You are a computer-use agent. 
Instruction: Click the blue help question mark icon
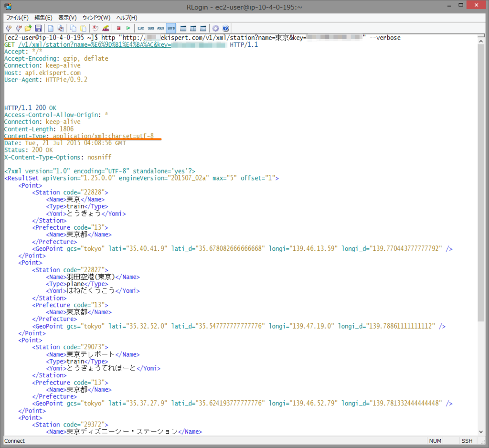point(225,28)
